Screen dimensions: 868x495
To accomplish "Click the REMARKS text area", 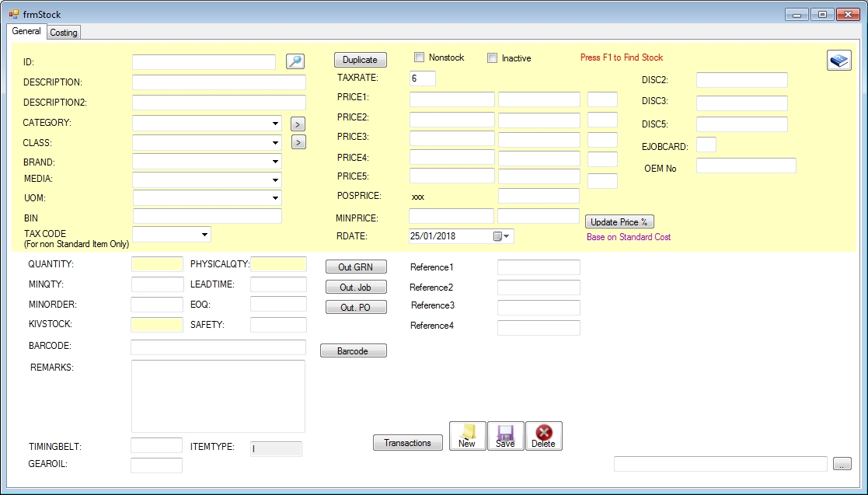I will coord(218,396).
